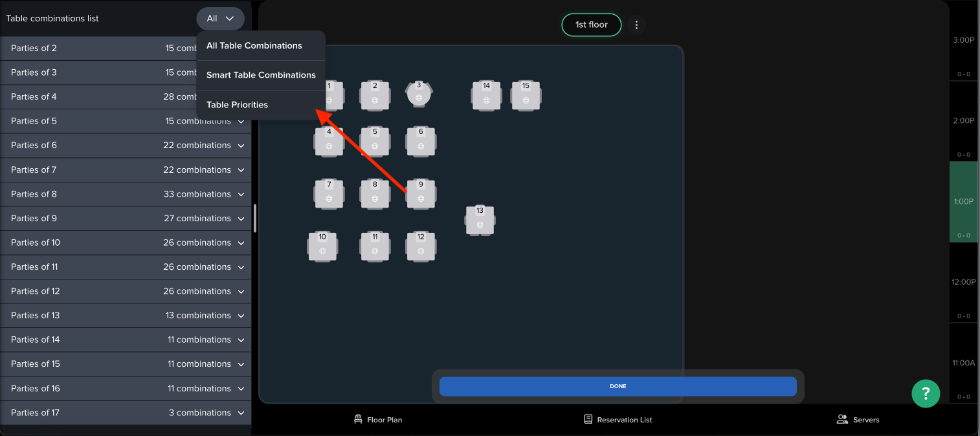Image resolution: width=980 pixels, height=436 pixels.
Task: Click the 1st floor selector button
Action: click(x=591, y=25)
